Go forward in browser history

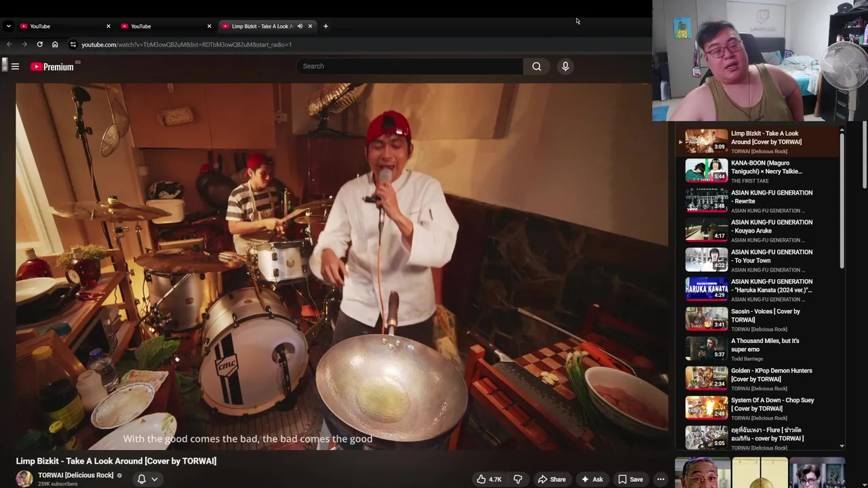[24, 45]
